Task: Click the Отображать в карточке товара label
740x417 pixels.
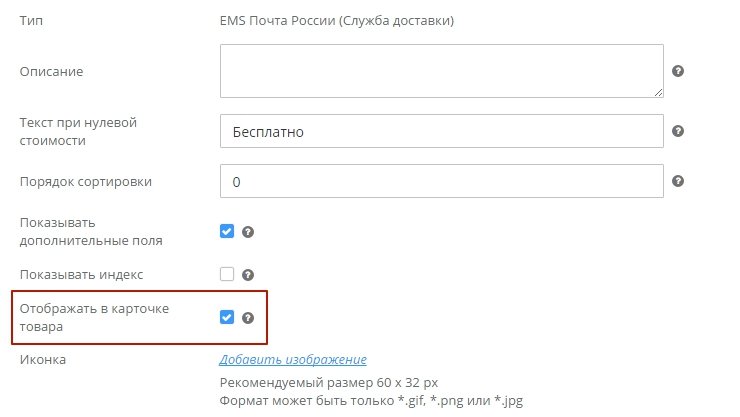Action: coord(94,317)
